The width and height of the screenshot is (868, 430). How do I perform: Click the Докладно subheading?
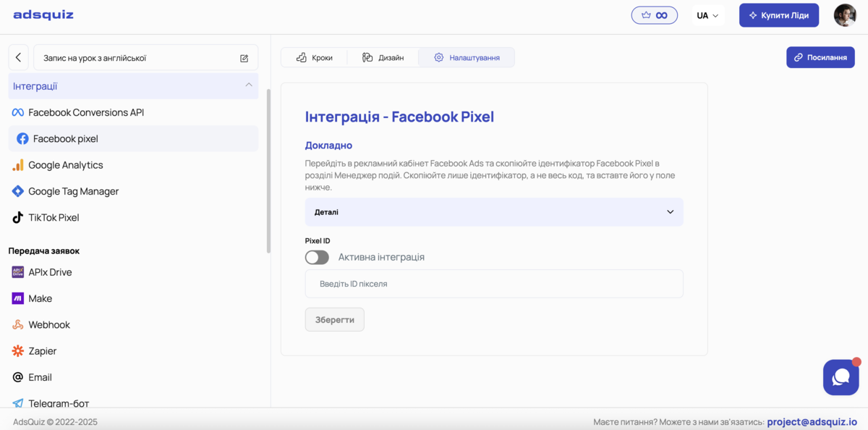[328, 146]
